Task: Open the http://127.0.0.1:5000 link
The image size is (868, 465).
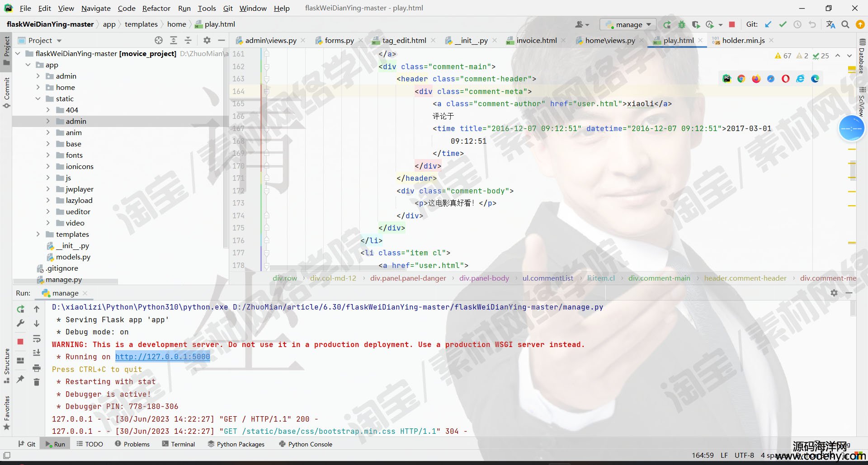Action: 163,357
